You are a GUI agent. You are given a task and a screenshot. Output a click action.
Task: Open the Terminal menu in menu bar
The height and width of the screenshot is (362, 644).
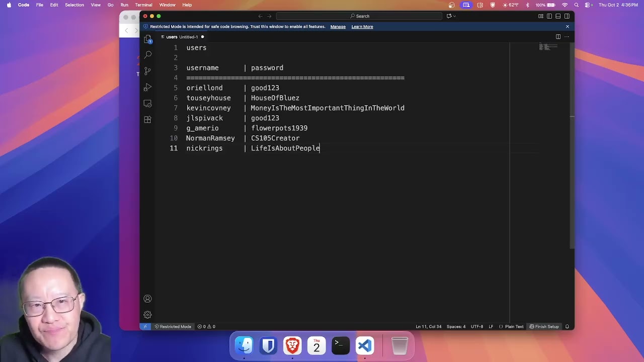click(143, 5)
